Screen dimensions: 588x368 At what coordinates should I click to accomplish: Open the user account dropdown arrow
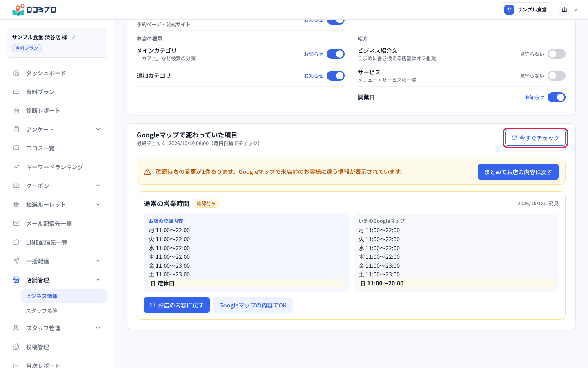pyautogui.click(x=576, y=10)
